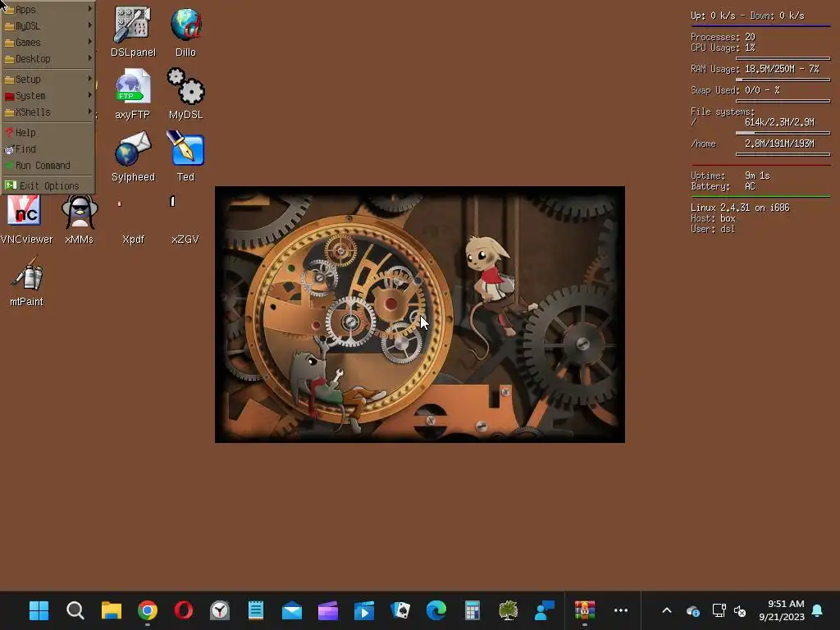Open the Desktop submenu
The image size is (840, 630).
(48, 58)
